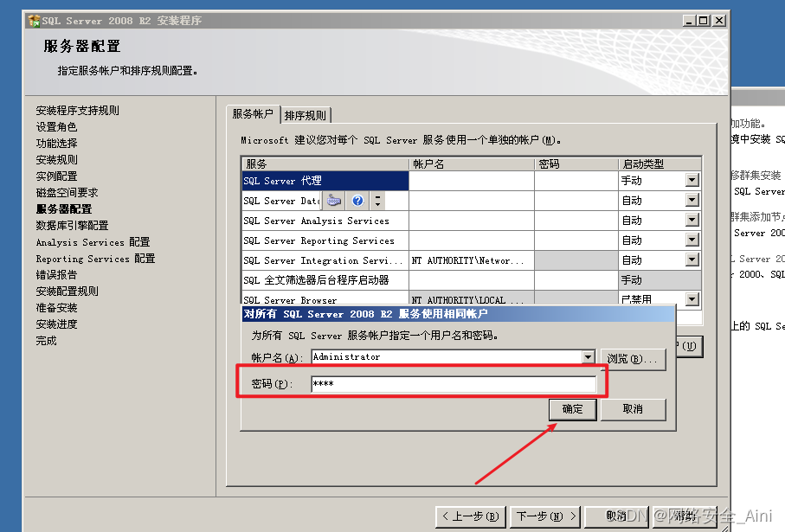The image size is (785, 532).
Task: Click the 取消 button in the account dialog
Action: click(x=633, y=409)
